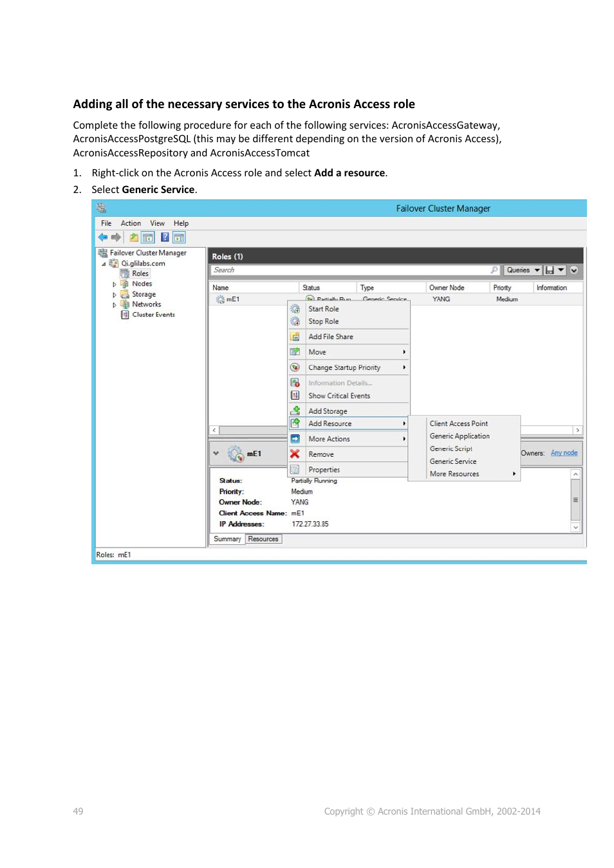614x868 pixels.
Task: Open the Help menu
Action: tap(181, 223)
